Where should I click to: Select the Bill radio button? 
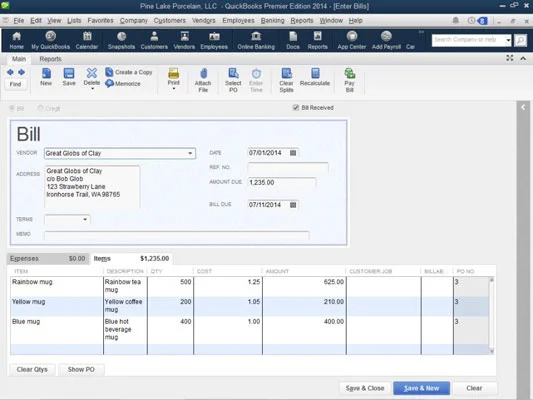pyautogui.click(x=12, y=108)
